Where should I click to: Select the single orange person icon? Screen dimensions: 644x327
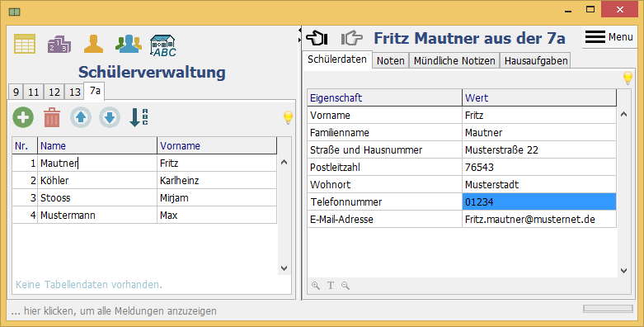click(x=94, y=44)
